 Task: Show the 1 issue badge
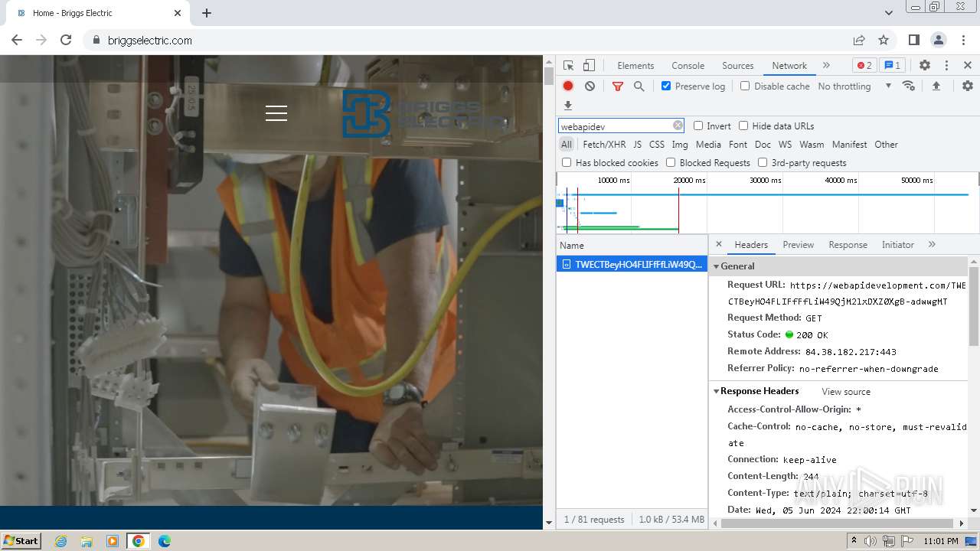(891, 65)
